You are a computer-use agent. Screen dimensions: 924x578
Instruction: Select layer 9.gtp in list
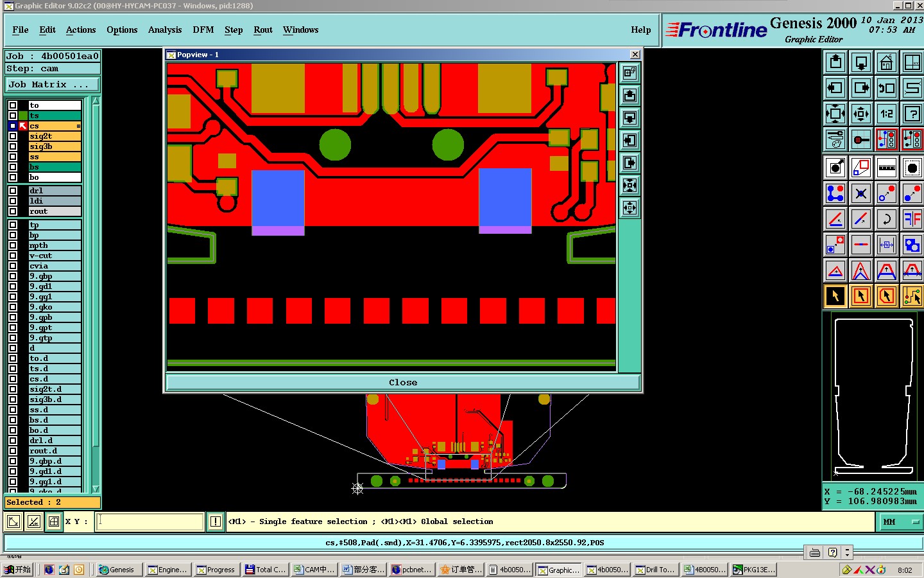pyautogui.click(x=55, y=338)
